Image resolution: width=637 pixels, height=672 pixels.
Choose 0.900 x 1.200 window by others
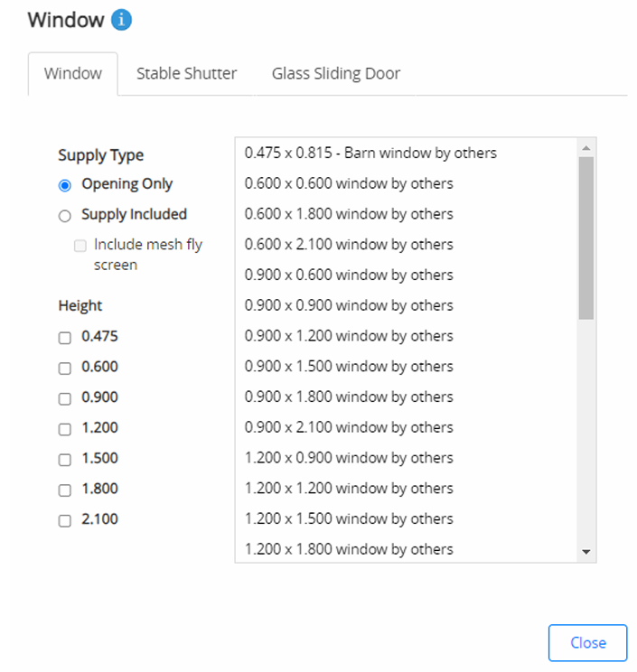pyautogui.click(x=349, y=336)
